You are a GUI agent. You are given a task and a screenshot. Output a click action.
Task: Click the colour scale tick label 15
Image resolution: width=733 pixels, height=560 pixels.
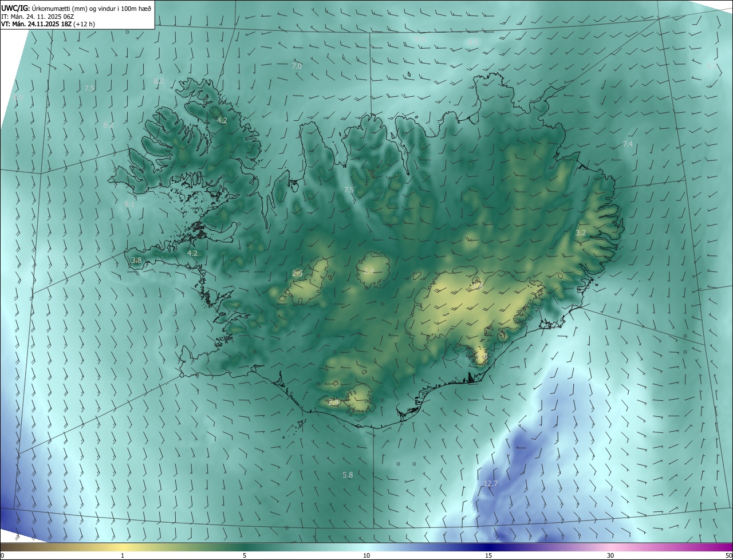[x=488, y=555]
